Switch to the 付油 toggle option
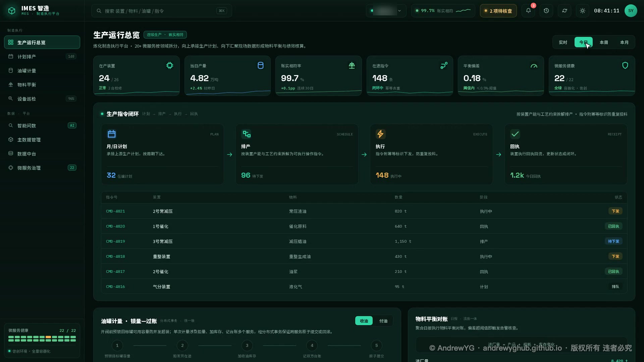 click(x=383, y=321)
